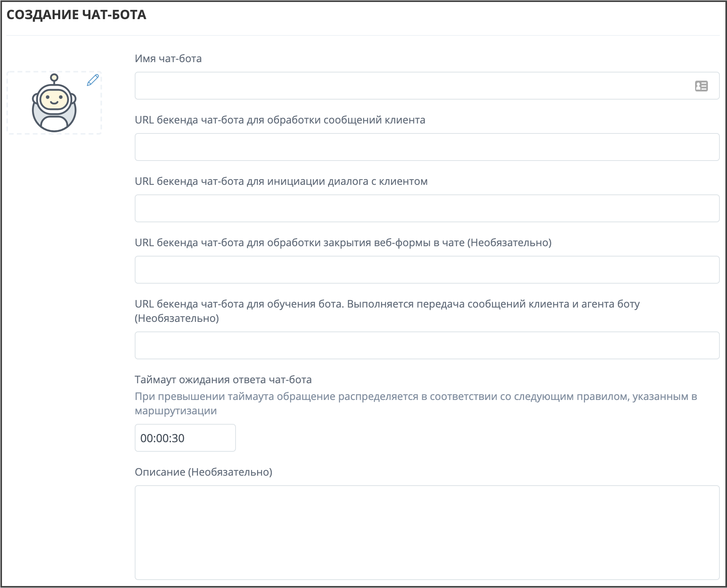Click the contact card icon in name field
Image resolution: width=727 pixels, height=588 pixels.
(701, 86)
